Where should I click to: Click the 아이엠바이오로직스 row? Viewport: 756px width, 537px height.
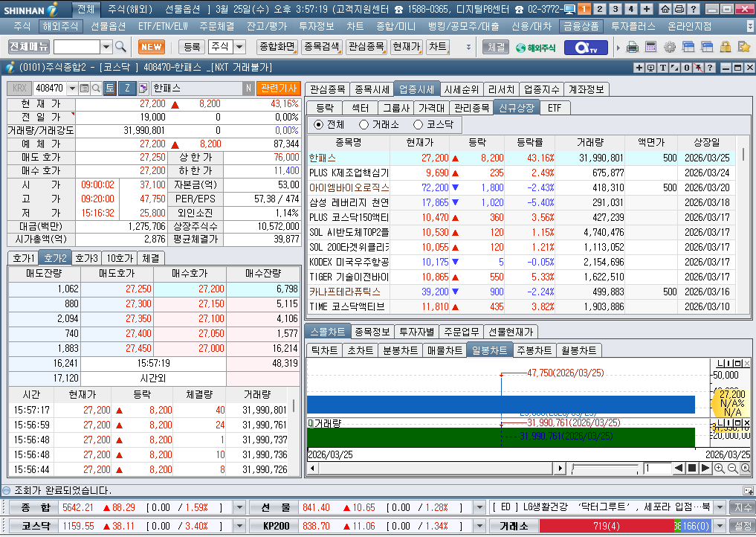pyautogui.click(x=521, y=187)
